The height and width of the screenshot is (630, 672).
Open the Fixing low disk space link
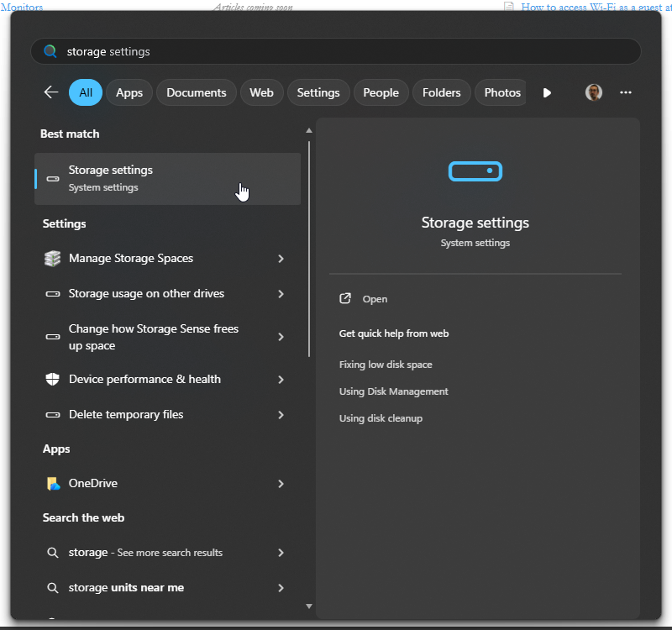(386, 365)
